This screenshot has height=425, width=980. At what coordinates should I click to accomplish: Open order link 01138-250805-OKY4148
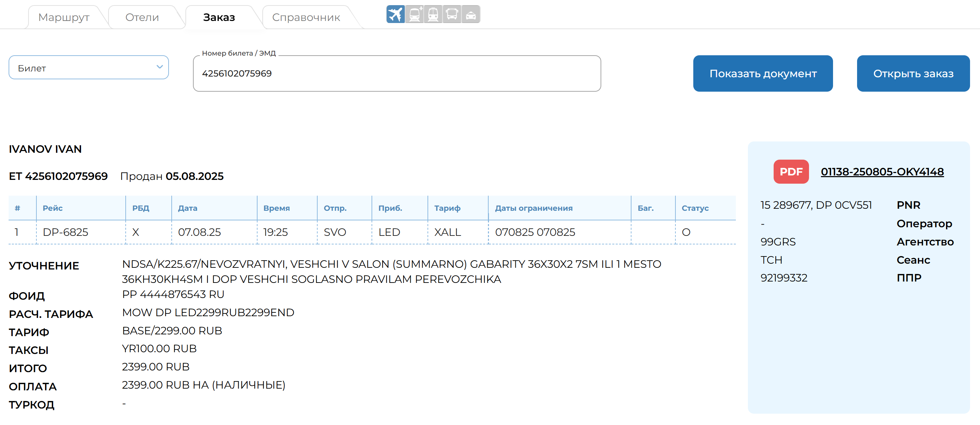882,172
